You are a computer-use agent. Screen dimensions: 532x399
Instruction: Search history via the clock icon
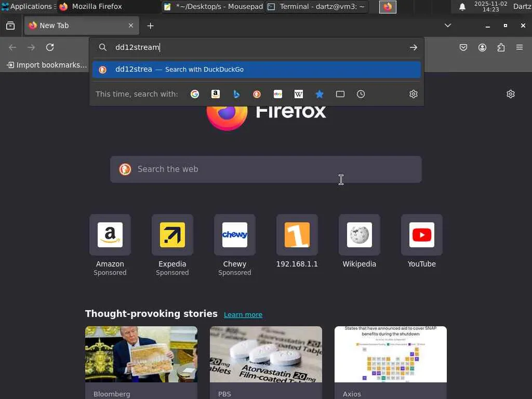click(x=361, y=94)
